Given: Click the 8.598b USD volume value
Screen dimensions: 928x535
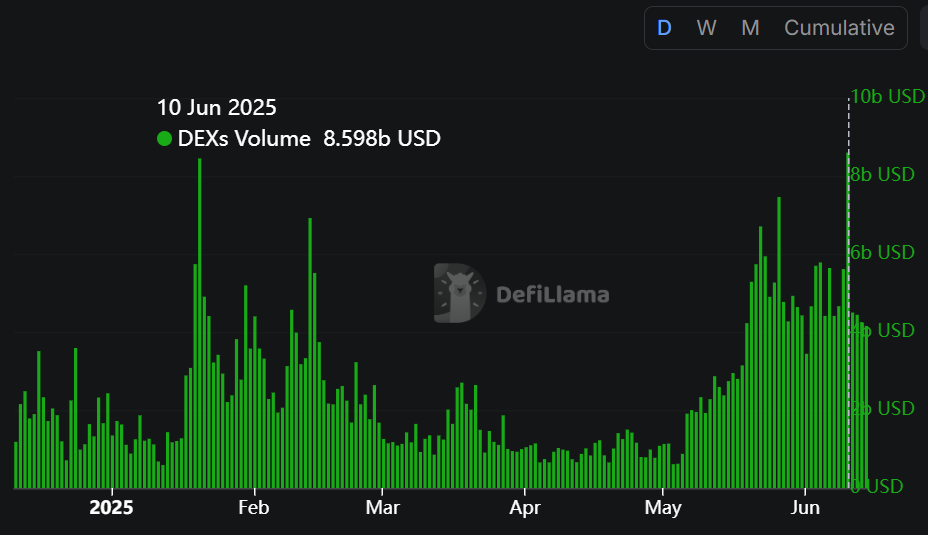Looking at the screenshot, I should point(382,138).
